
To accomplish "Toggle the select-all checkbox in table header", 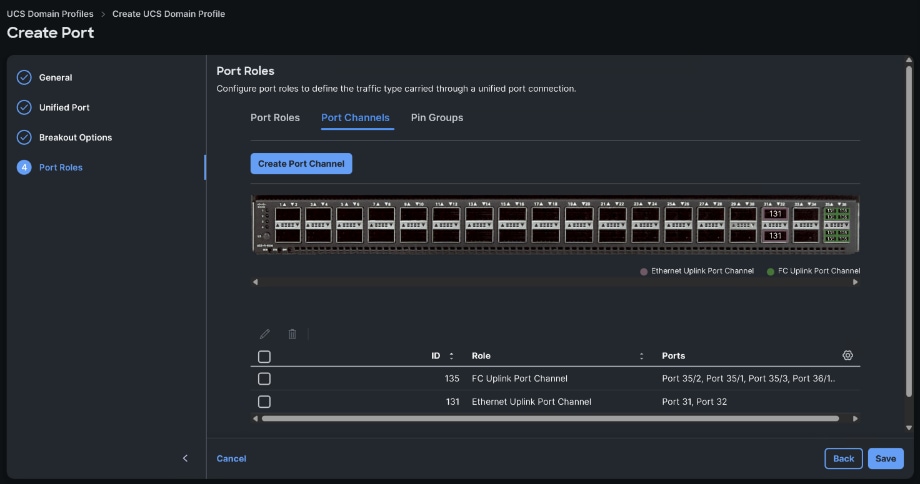I will 264,356.
